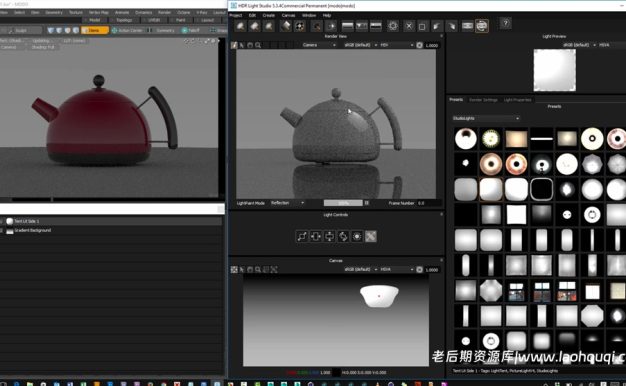Toggle Falloff in MODO toolbar
Screen dimensions: 626x386
(x=191, y=30)
